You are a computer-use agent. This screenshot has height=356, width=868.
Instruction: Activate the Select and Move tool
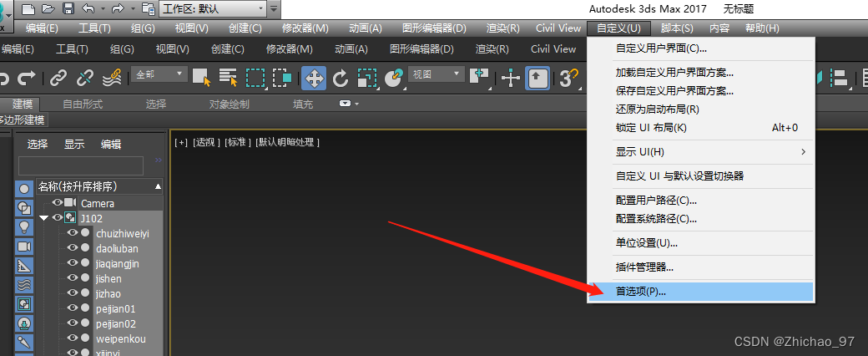314,79
